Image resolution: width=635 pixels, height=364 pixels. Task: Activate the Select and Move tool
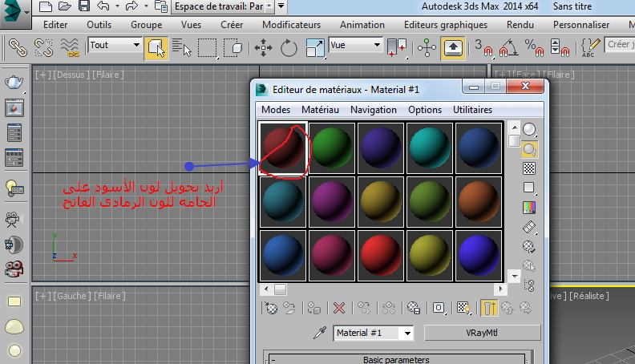pyautogui.click(x=263, y=47)
